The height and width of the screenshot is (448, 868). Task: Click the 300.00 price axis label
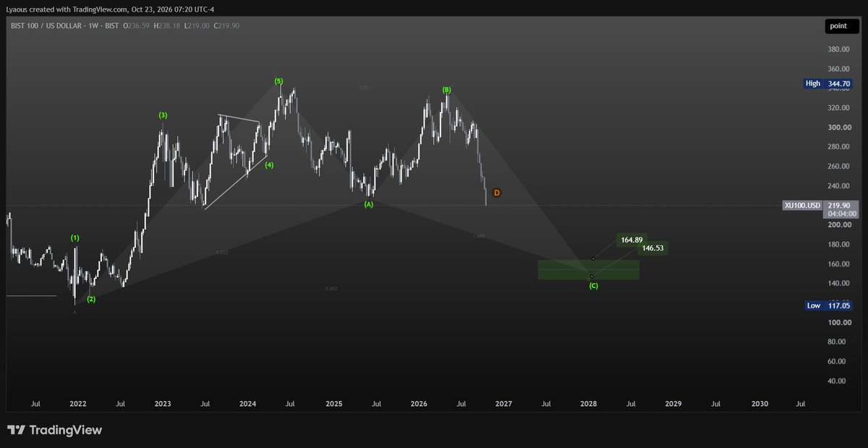tap(838, 127)
